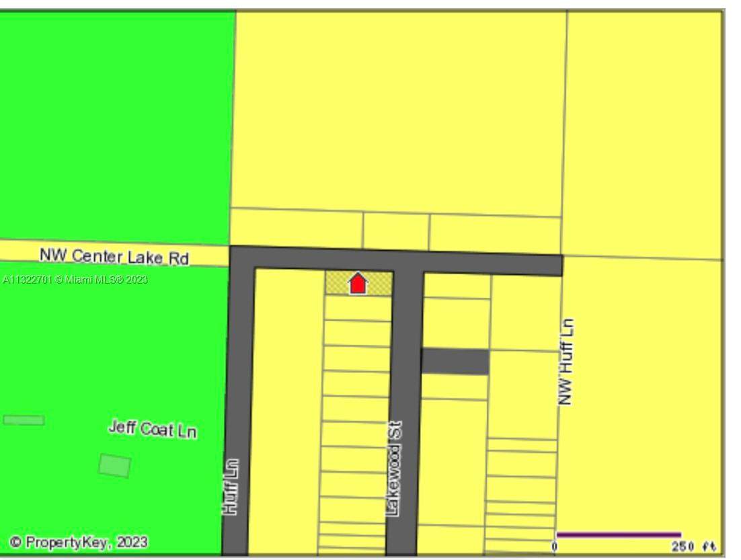Select the square green building near Jeff Coat Ln

click(115, 465)
